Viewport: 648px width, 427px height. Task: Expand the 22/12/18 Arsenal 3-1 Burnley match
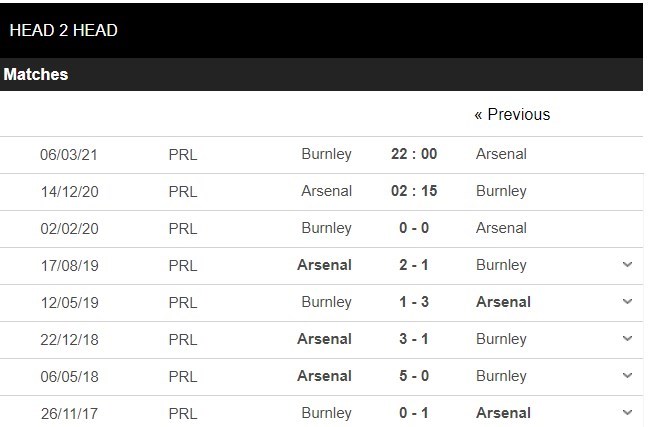pyautogui.click(x=627, y=339)
